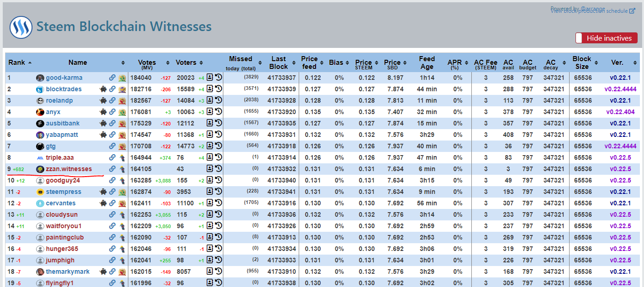Click the piggy bank icon for blocktrades
This screenshot has height=287, width=644.
(x=103, y=89)
